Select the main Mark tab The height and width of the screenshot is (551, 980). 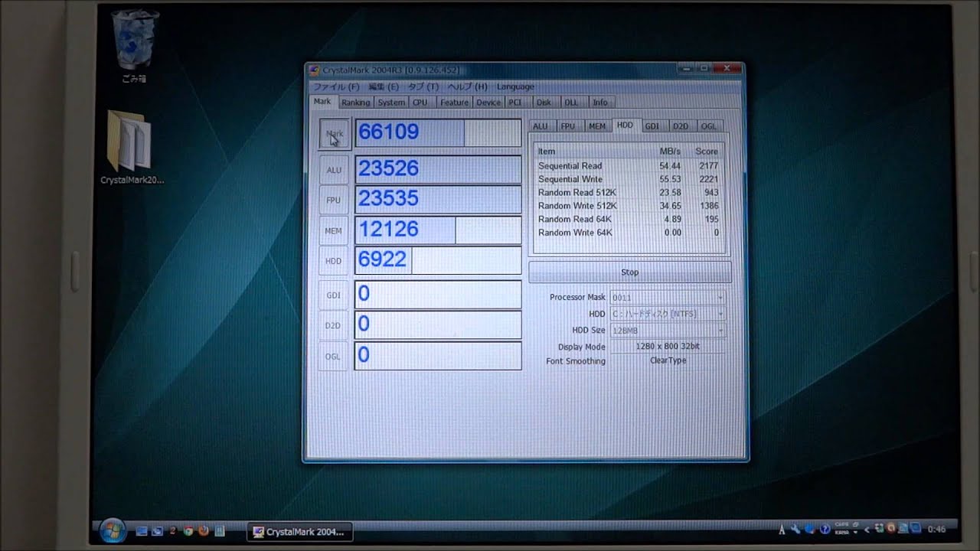click(x=322, y=102)
